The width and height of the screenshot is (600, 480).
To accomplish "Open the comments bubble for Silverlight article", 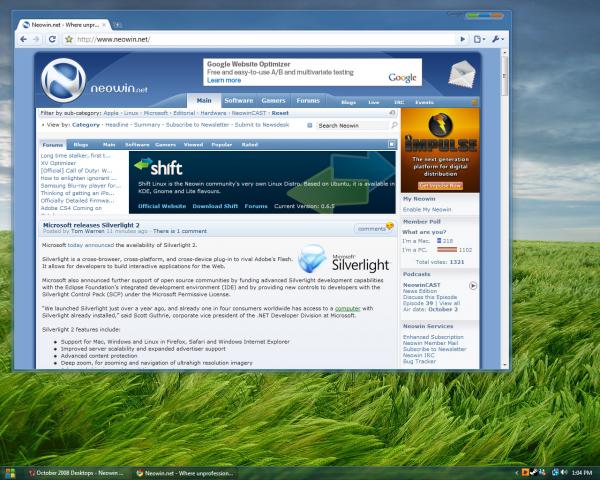I will click(x=374, y=229).
